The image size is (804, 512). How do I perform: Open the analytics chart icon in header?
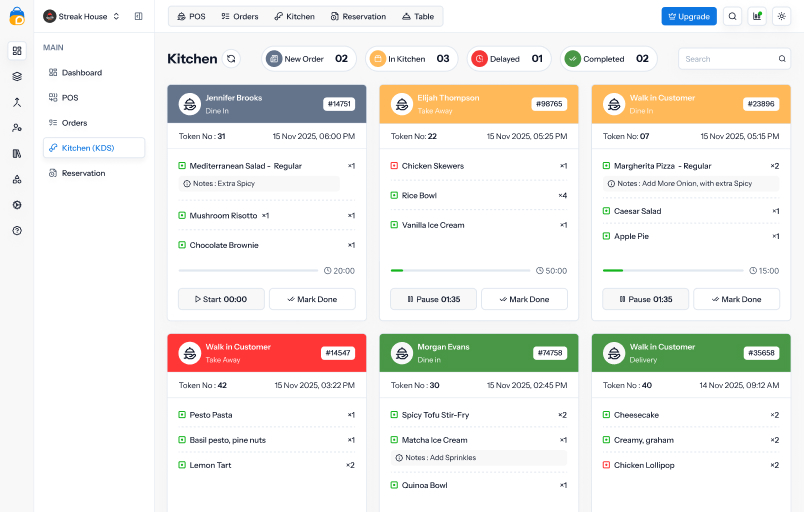click(x=757, y=16)
